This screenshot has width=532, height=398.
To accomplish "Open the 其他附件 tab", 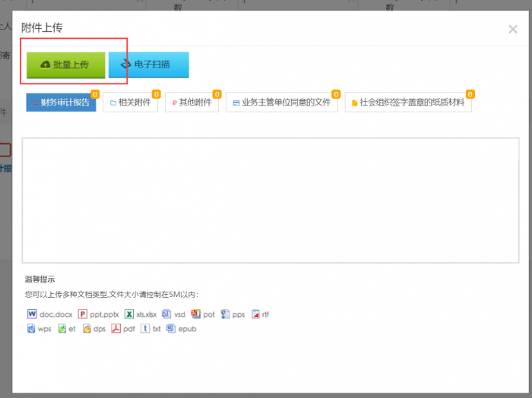I will (192, 102).
